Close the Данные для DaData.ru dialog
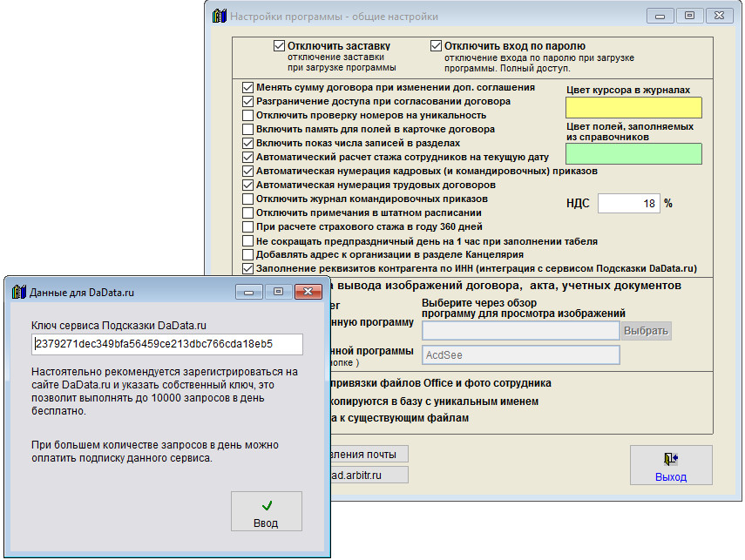 pyautogui.click(x=308, y=292)
